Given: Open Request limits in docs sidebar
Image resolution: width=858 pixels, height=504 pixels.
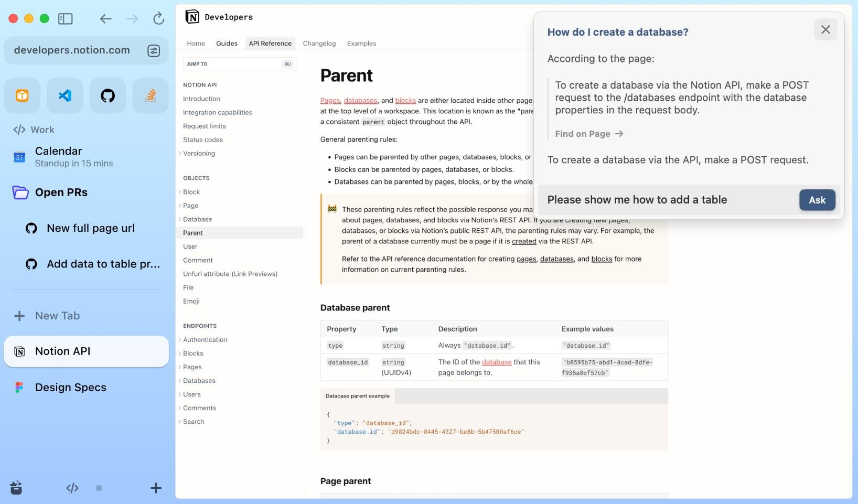Looking at the screenshot, I should pos(204,126).
